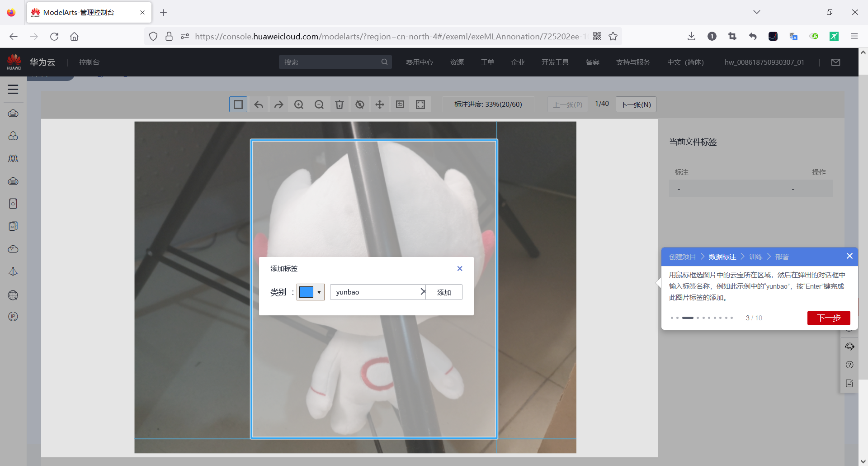
Task: Click the 添加 button to add label
Action: (x=444, y=292)
